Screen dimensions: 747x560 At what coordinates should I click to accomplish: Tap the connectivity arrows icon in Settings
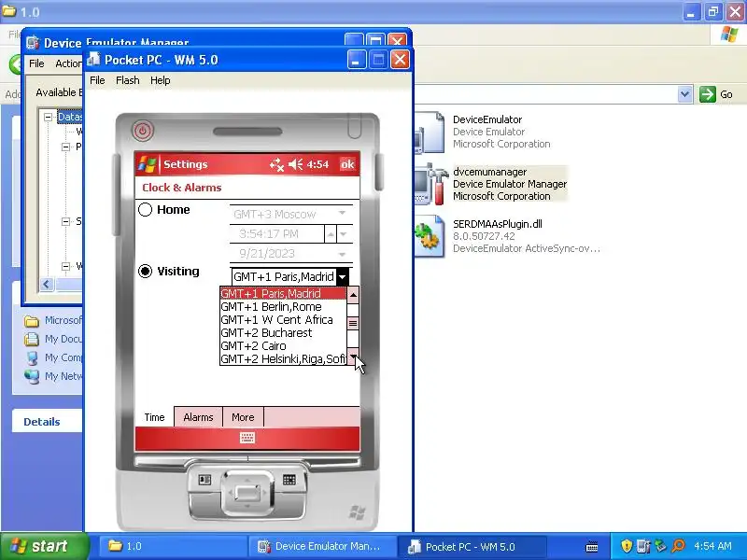(276, 165)
